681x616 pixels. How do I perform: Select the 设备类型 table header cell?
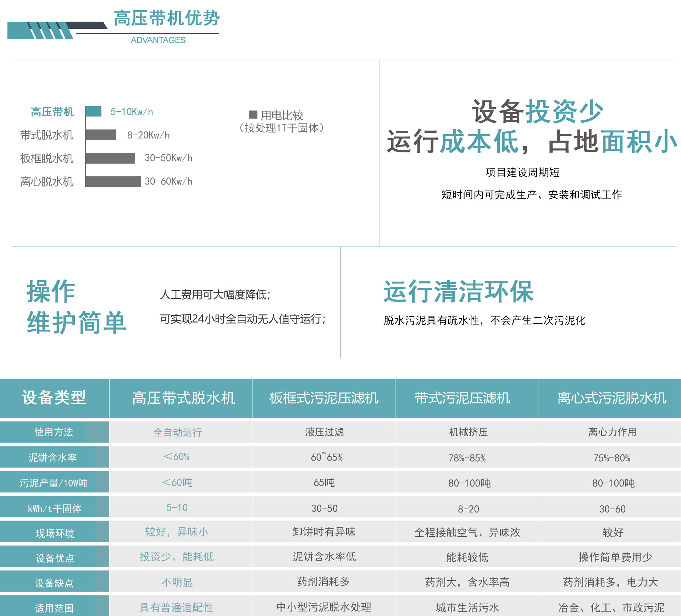[54, 398]
